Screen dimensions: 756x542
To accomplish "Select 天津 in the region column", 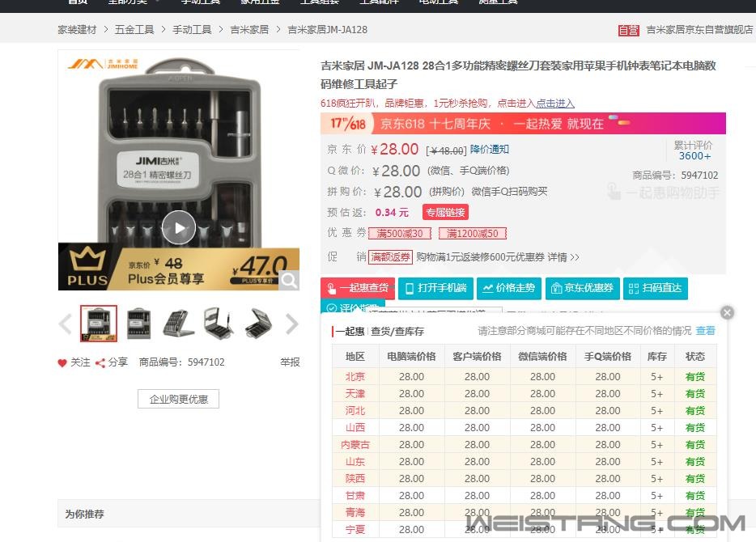I will [355, 394].
